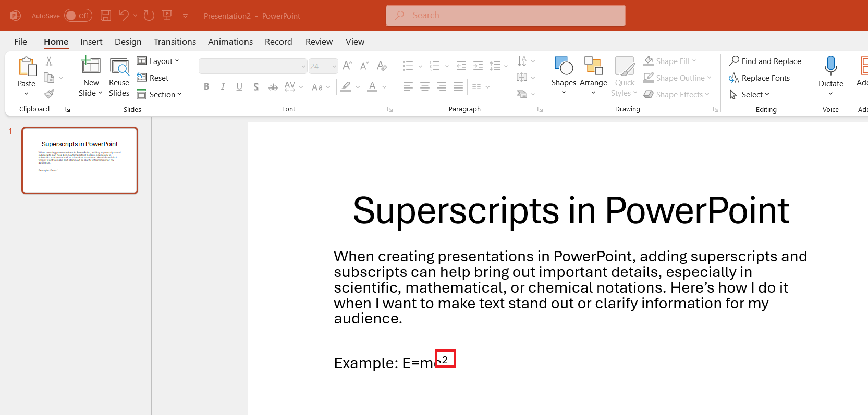Open the Transitions tab

(175, 42)
